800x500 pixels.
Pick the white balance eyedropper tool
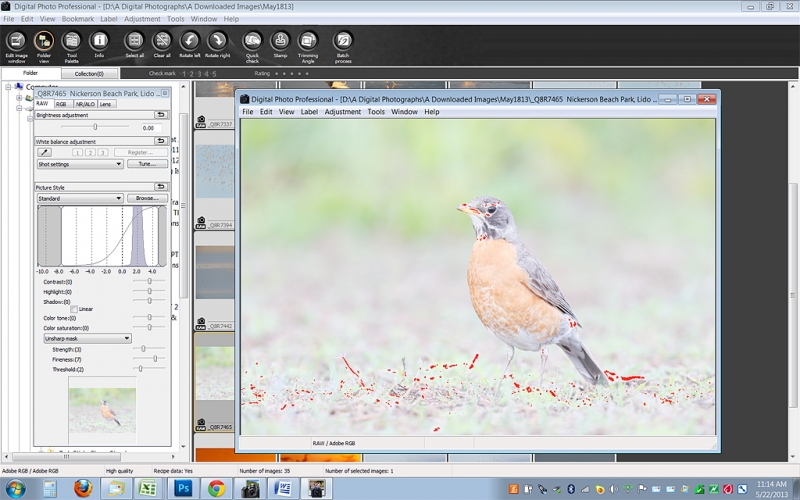(44, 153)
